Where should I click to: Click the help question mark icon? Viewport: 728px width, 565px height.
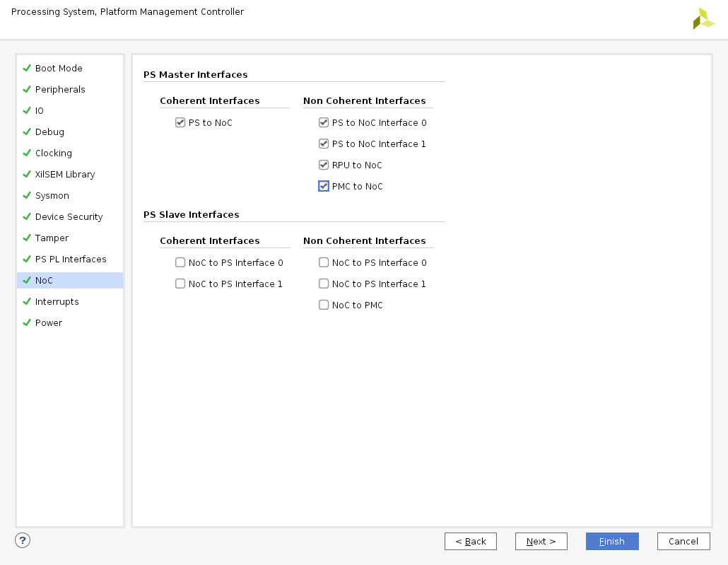pyautogui.click(x=23, y=540)
